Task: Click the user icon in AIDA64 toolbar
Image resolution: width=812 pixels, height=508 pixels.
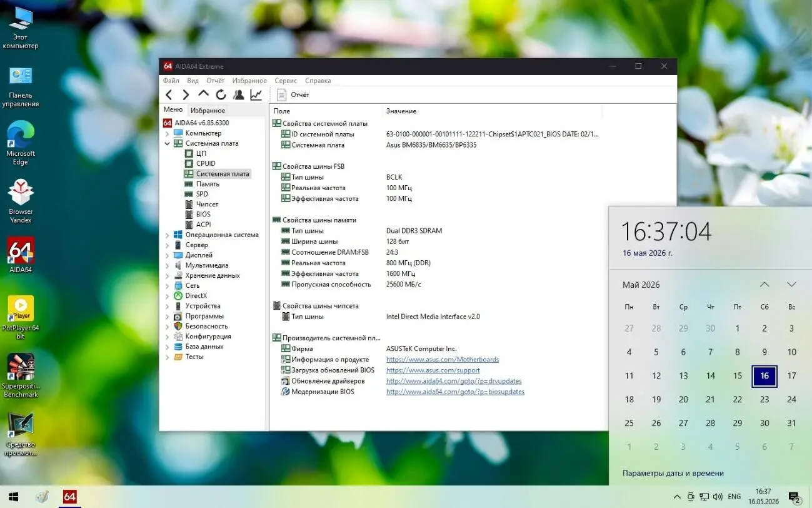Action: [238, 94]
